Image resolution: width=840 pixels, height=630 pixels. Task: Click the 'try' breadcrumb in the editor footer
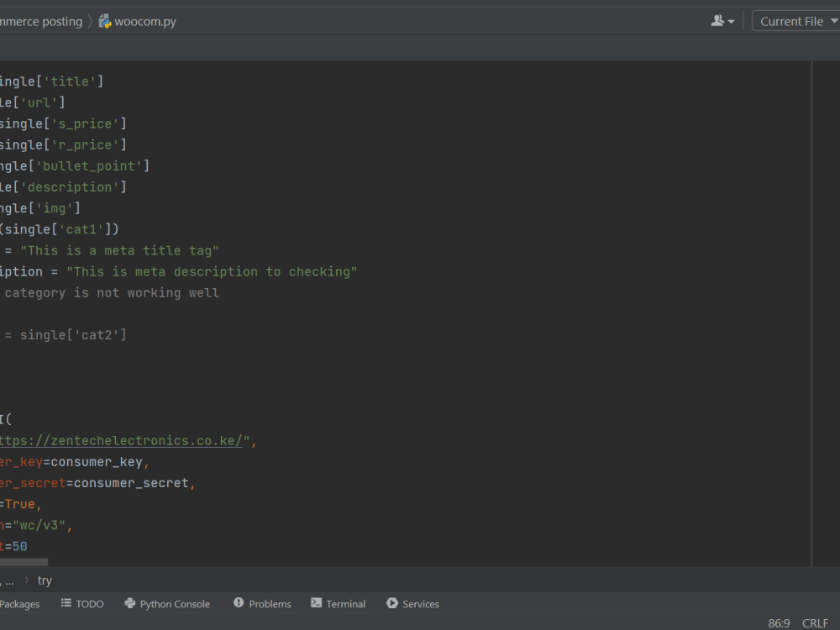(45, 580)
